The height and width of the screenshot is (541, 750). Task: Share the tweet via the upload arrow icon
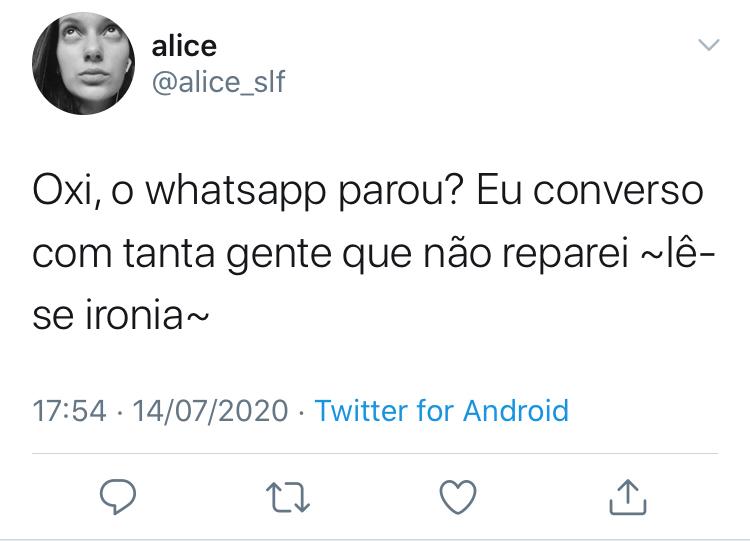tap(628, 497)
